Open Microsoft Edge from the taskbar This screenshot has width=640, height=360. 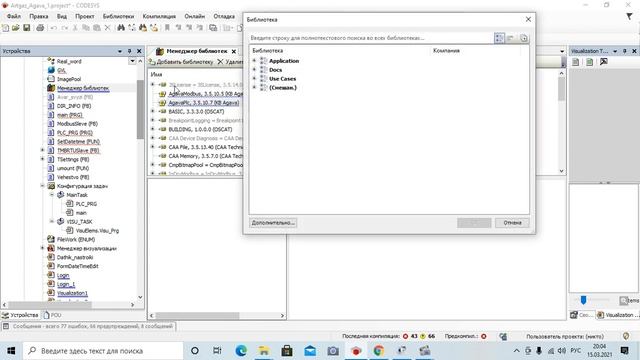point(241,351)
